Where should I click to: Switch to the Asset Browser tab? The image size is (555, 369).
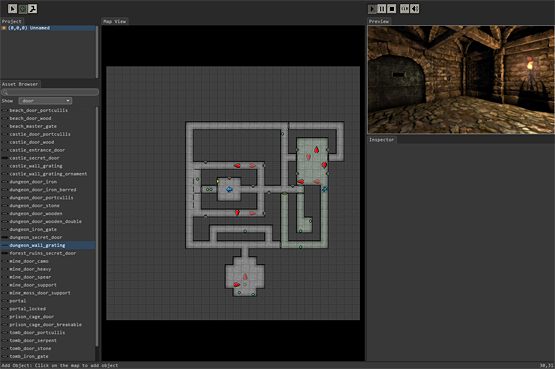pos(20,84)
